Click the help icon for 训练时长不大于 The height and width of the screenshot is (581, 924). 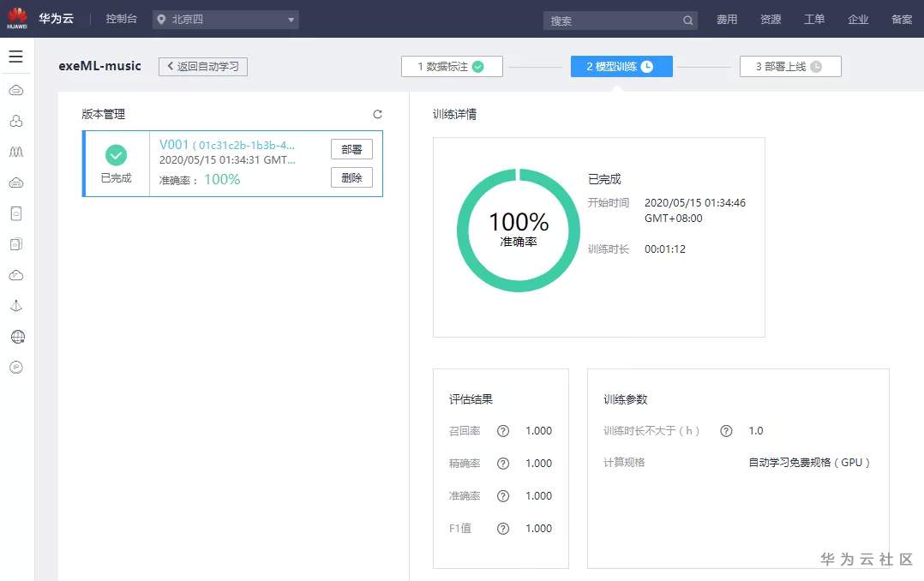[x=726, y=431]
